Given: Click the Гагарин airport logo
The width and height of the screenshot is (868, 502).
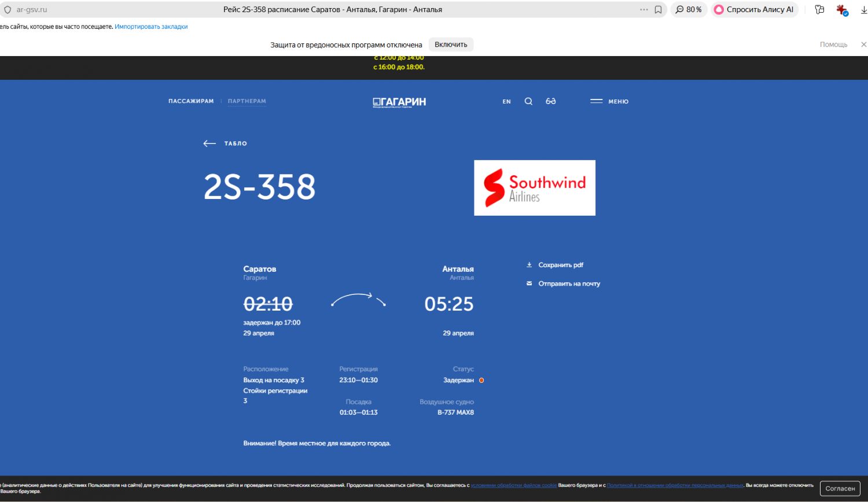Looking at the screenshot, I should click(x=399, y=102).
